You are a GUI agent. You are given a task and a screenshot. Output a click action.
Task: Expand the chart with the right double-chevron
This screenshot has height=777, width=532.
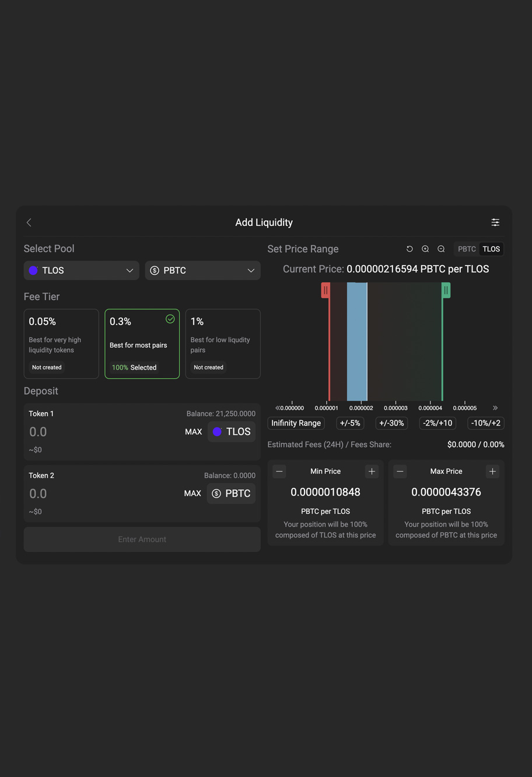click(x=495, y=407)
